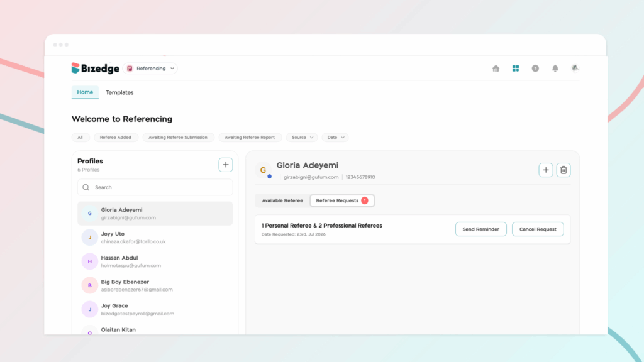Filter by Referee Added
The width and height of the screenshot is (644, 362).
pos(116,138)
